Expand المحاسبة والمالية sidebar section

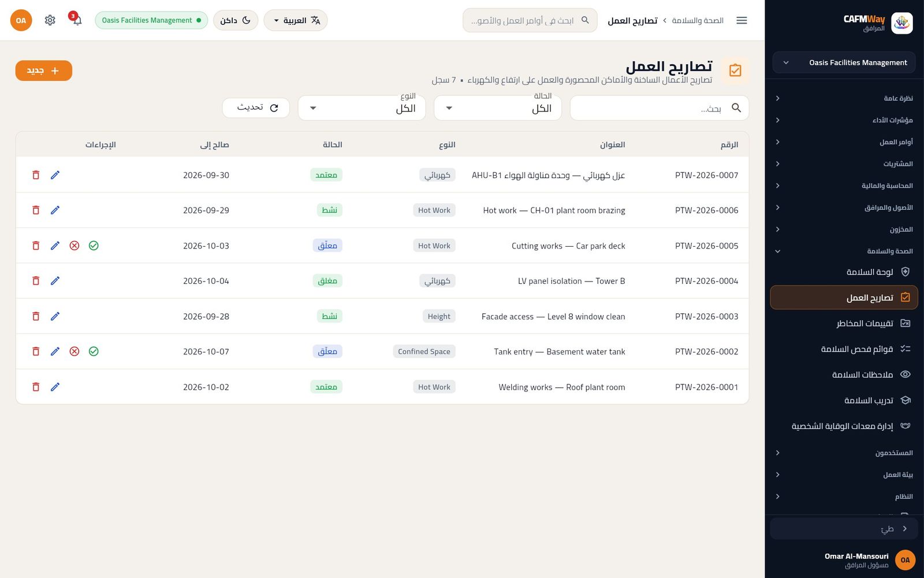coord(844,186)
